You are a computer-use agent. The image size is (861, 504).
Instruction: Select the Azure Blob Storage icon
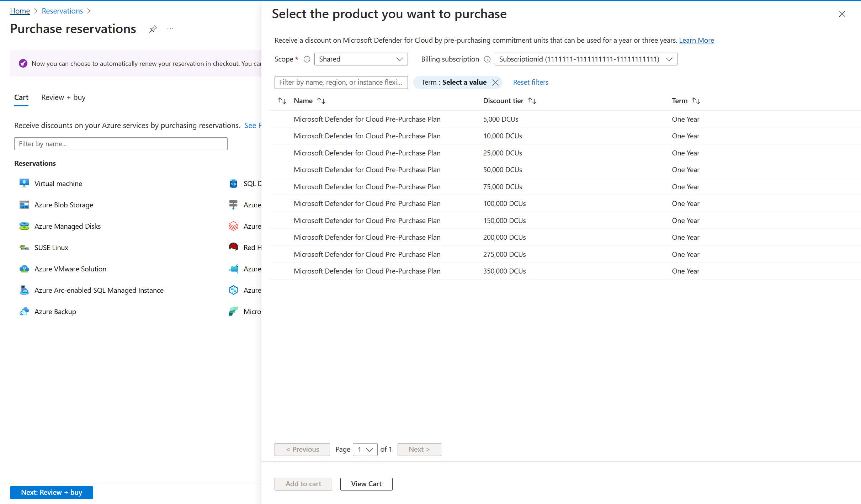point(24,205)
